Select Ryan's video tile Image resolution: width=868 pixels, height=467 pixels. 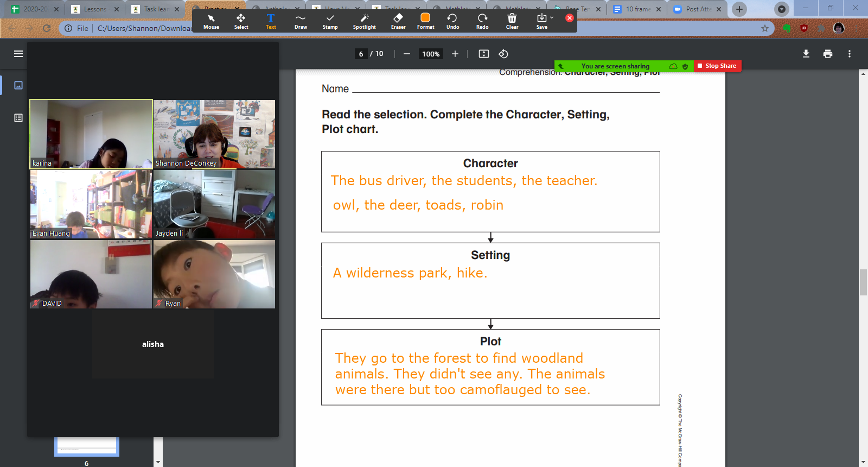(214, 274)
